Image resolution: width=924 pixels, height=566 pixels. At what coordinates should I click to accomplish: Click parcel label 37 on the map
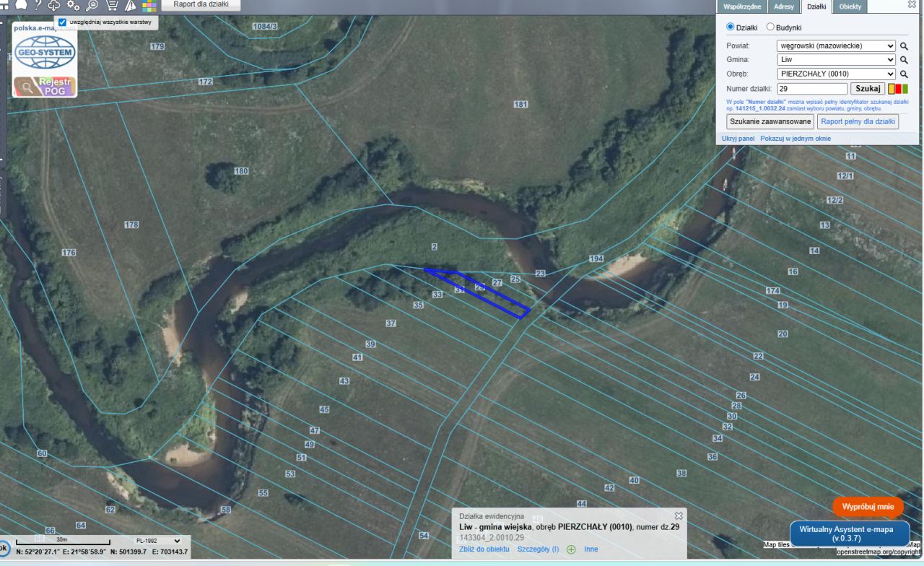[391, 323]
